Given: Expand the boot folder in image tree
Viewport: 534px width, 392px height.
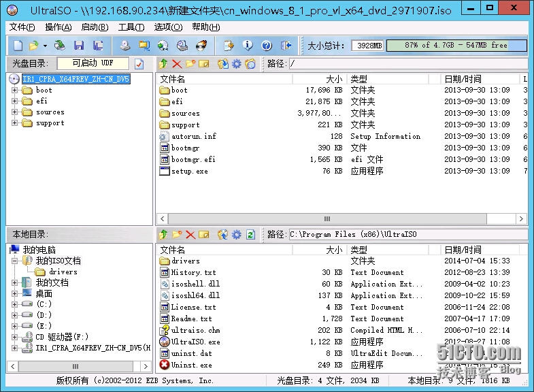Looking at the screenshot, I should point(14,91).
